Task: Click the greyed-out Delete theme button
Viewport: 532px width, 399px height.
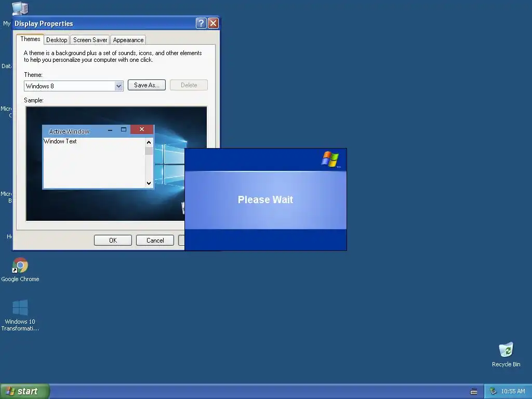Action: tap(189, 85)
